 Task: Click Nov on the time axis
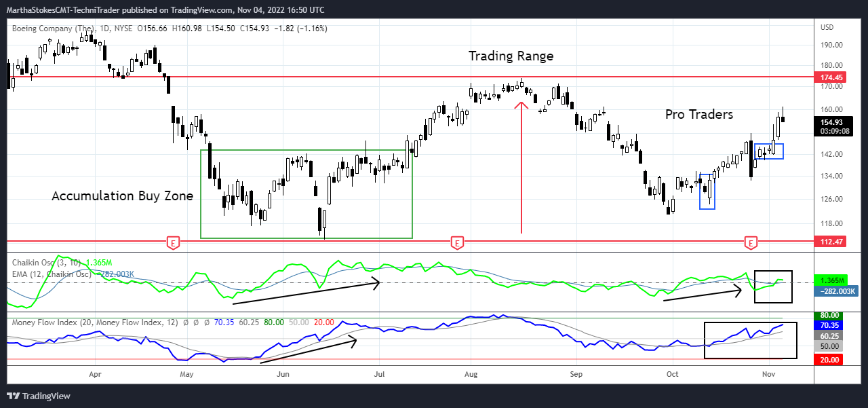[x=768, y=374]
